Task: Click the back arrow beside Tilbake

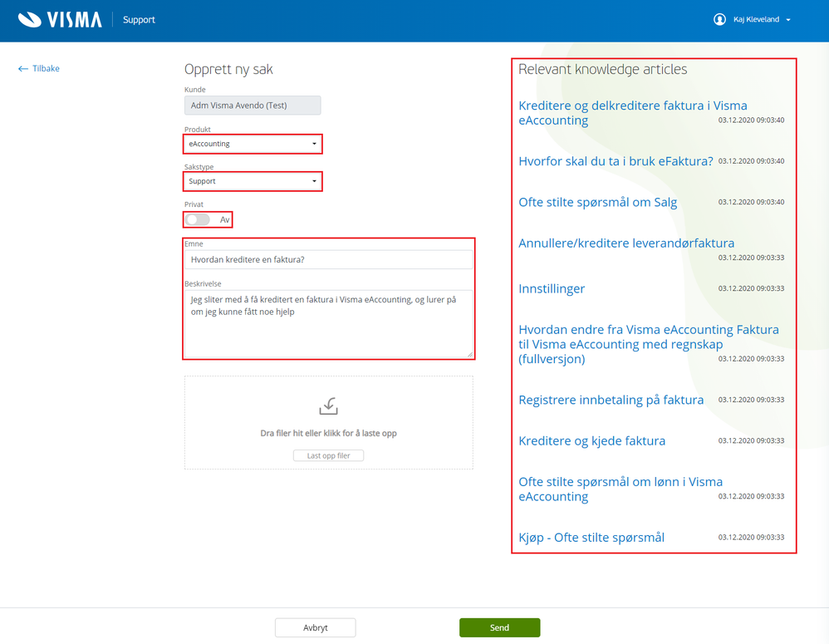Action: coord(22,69)
